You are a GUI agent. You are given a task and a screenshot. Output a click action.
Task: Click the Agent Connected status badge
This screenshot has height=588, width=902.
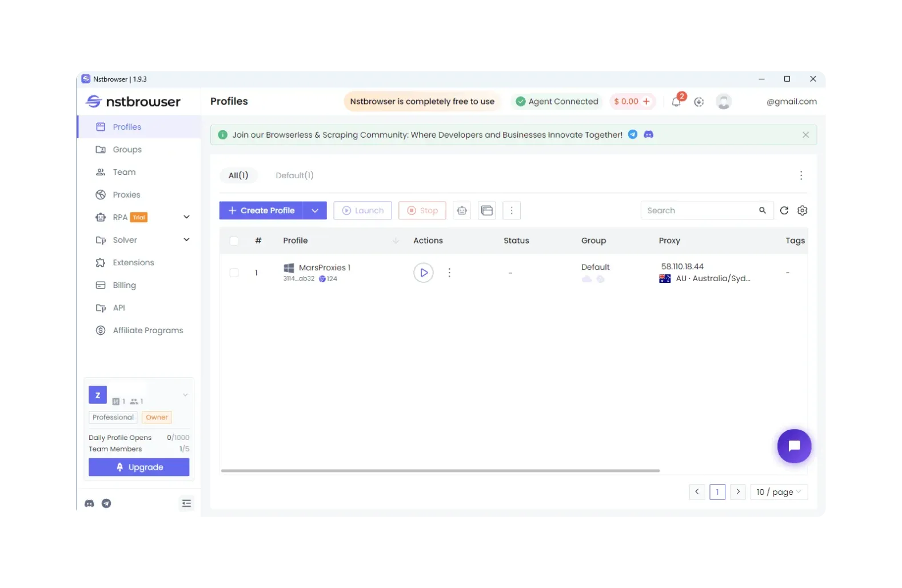[557, 102]
